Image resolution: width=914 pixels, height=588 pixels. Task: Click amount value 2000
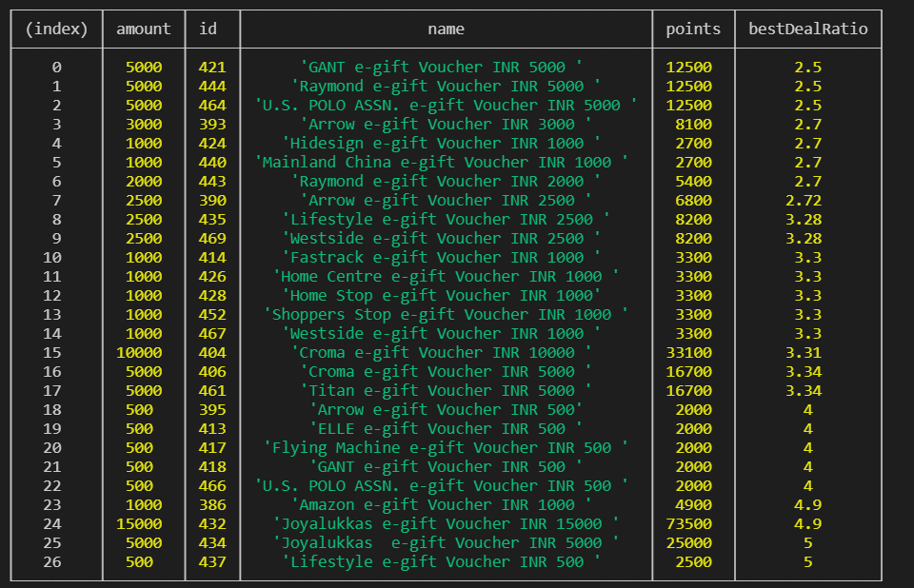pyautogui.click(x=144, y=182)
